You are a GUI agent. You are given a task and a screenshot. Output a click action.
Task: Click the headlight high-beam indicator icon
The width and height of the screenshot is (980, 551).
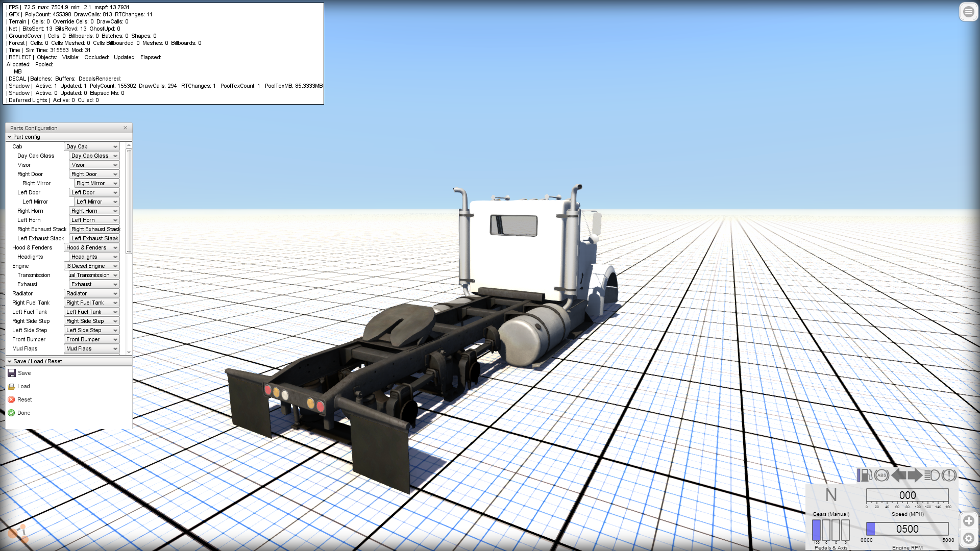point(932,475)
